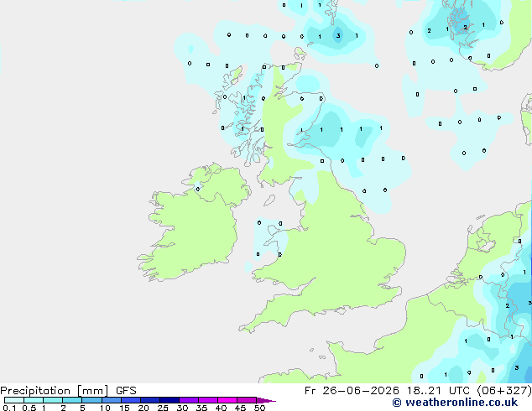
Task: Select the legend scale label '25'
Action: (x=163, y=408)
